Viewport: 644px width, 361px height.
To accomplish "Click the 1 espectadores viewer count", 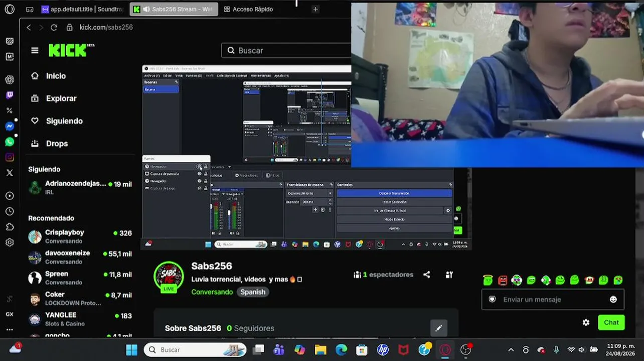I will (x=384, y=275).
